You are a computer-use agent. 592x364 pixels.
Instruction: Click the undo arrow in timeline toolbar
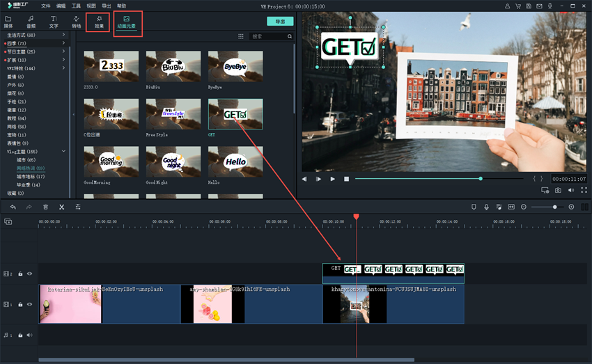click(13, 207)
